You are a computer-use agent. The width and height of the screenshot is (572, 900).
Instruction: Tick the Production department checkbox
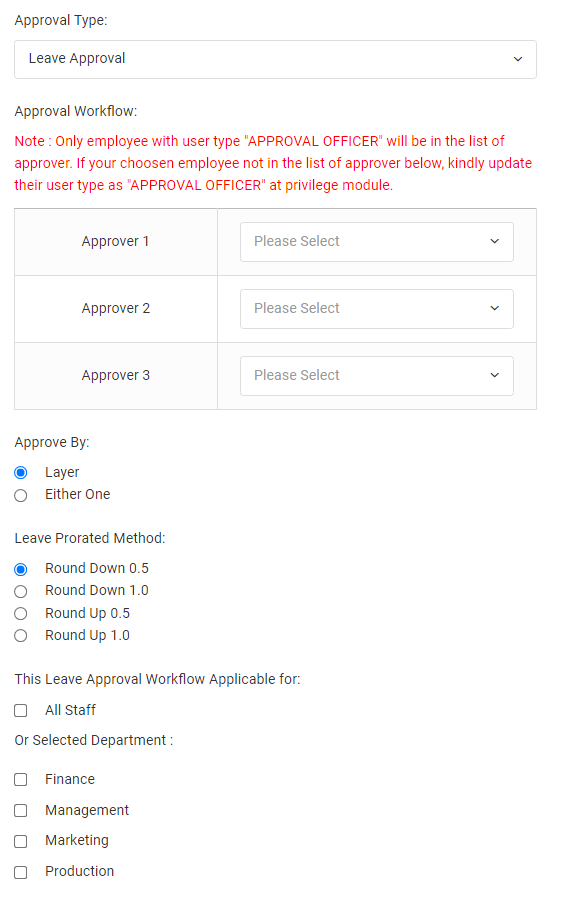[x=21, y=872]
